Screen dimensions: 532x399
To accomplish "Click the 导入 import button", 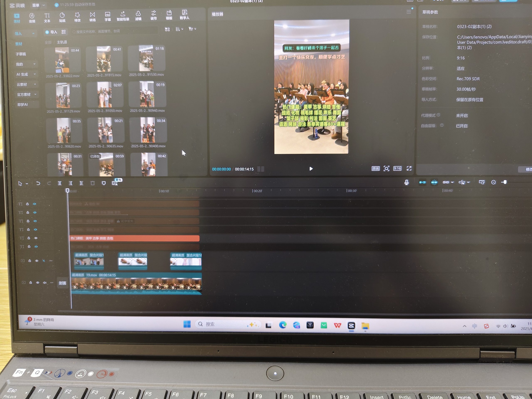I will point(52,32).
